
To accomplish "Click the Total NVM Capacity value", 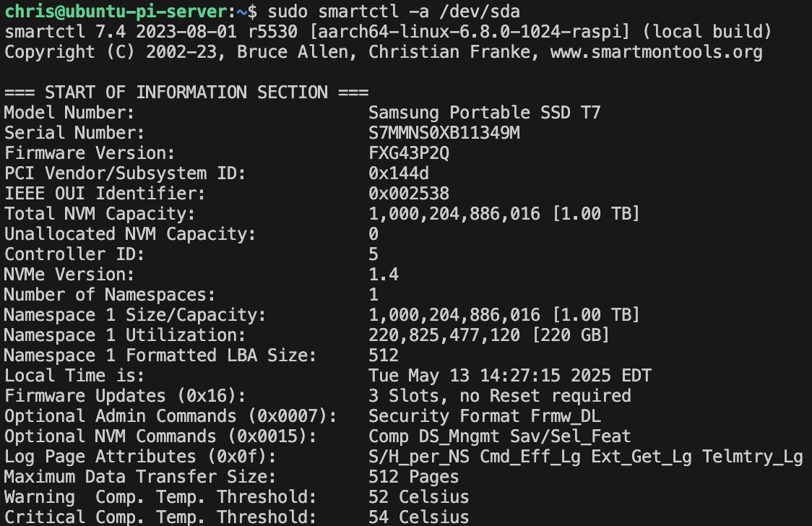I will 504,213.
